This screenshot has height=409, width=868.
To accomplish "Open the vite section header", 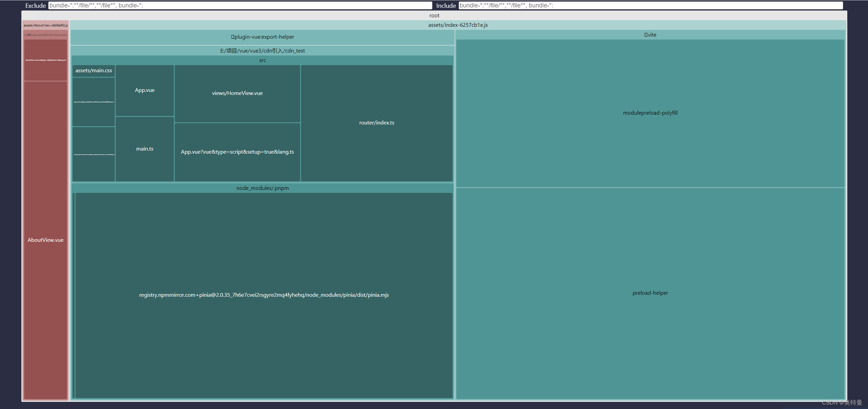I will [x=650, y=34].
